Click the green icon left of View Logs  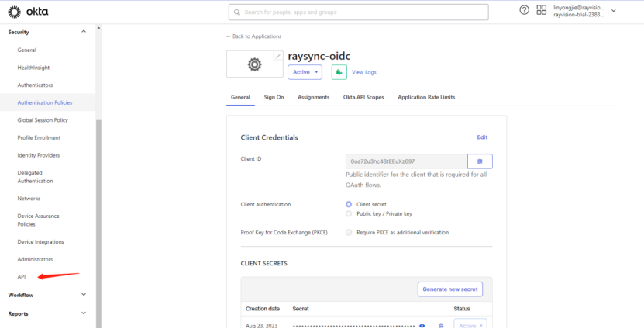click(339, 72)
